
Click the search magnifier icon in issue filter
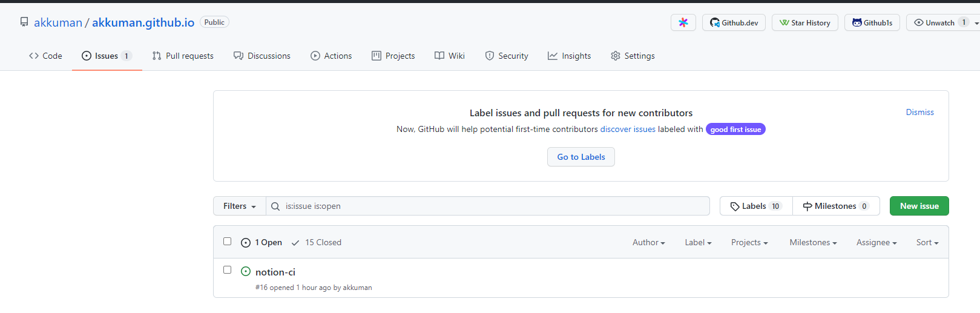click(x=275, y=206)
